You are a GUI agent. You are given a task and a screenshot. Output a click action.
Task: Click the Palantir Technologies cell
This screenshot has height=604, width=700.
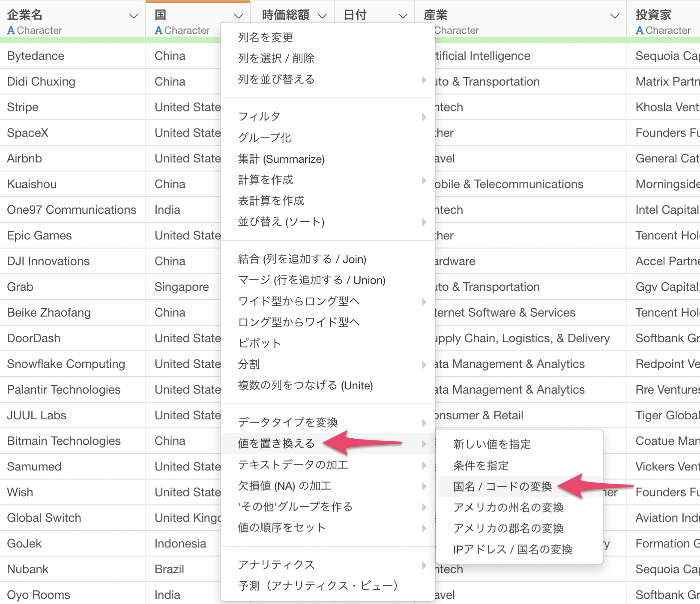point(73,390)
